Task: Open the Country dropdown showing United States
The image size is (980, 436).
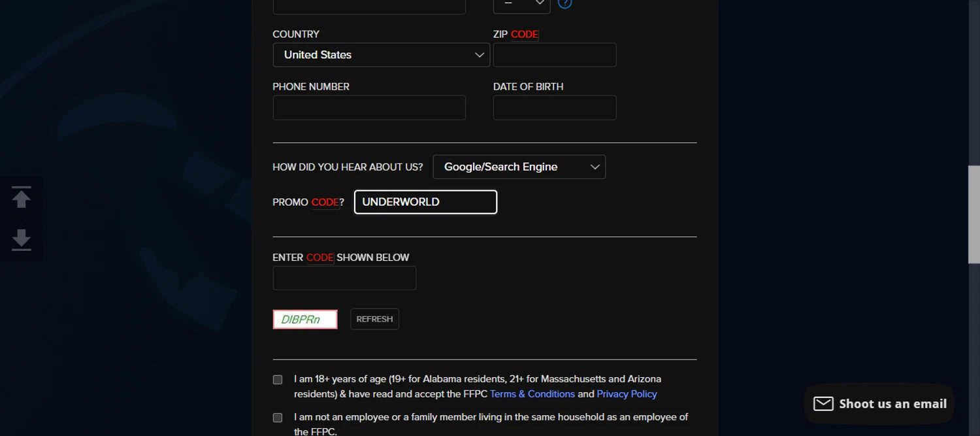Action: point(382,55)
